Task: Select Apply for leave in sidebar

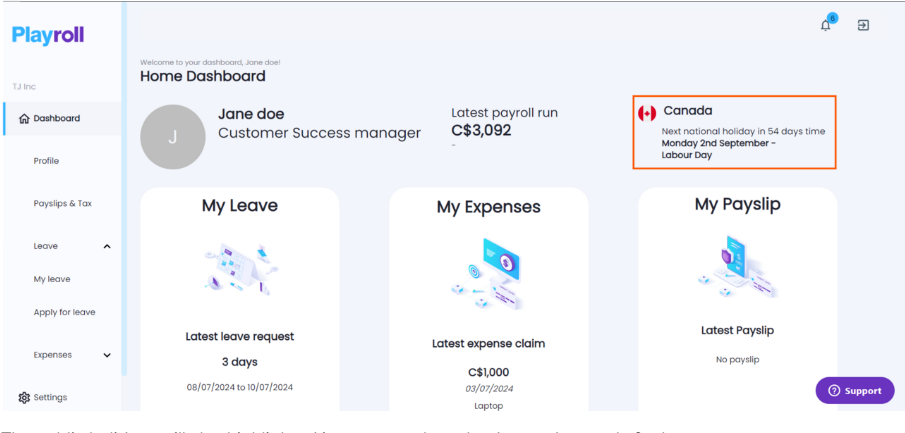Action: point(64,312)
